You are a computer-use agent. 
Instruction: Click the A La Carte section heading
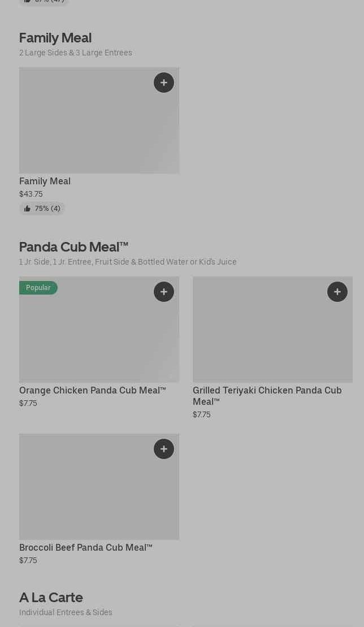(51, 598)
